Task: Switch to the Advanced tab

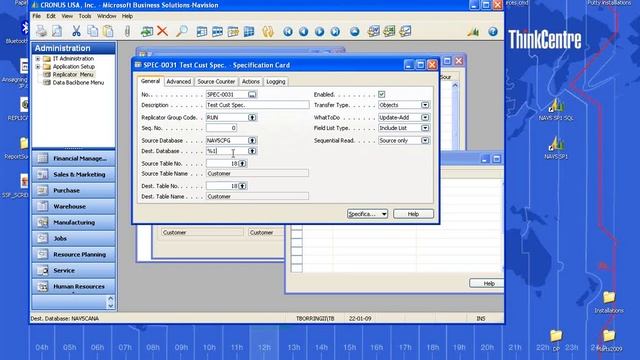Action: point(178,82)
